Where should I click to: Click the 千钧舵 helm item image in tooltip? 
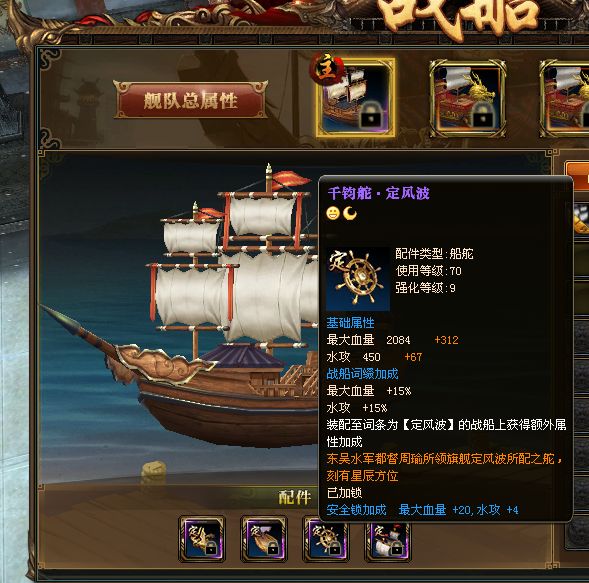358,279
